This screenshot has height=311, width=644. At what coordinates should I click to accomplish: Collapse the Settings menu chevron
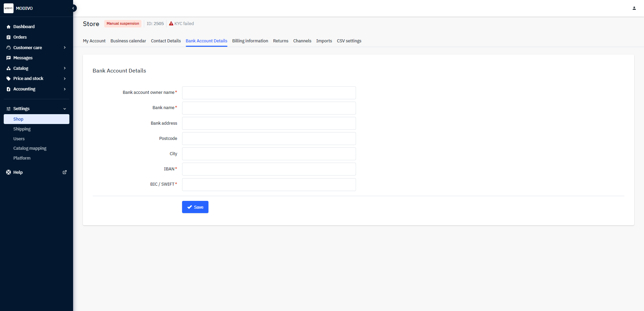tap(65, 109)
